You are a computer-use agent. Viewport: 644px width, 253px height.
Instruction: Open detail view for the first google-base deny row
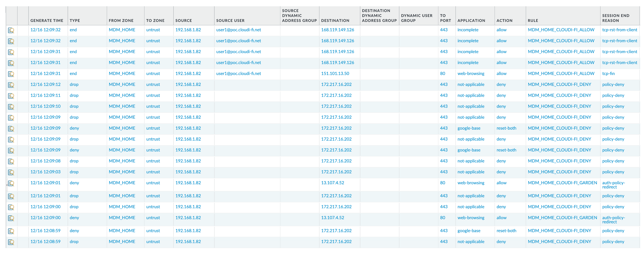pyautogui.click(x=11, y=129)
